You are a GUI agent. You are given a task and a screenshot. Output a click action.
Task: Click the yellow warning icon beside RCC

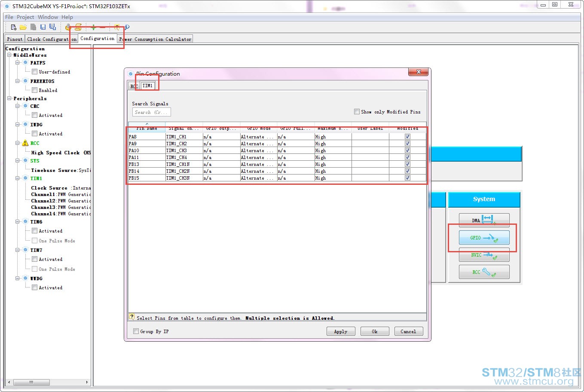click(x=25, y=143)
